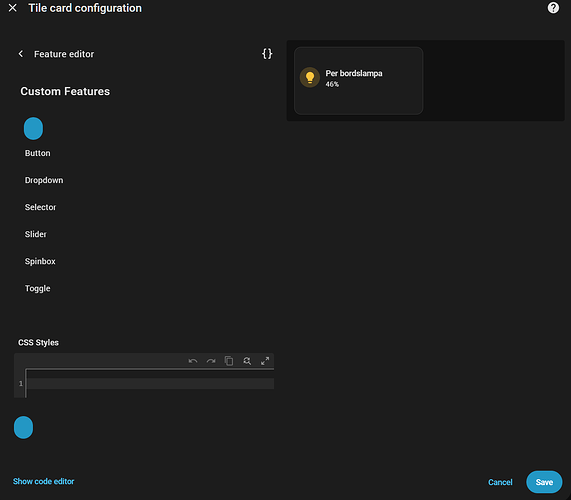Viewport: 571px width, 500px height.
Task: Cancel the card configuration
Action: 500,482
